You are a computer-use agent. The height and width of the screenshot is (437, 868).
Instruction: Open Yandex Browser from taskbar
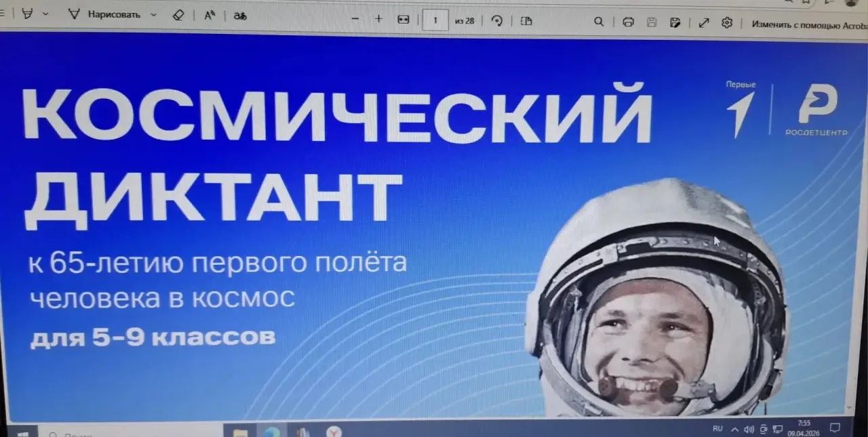(334, 432)
